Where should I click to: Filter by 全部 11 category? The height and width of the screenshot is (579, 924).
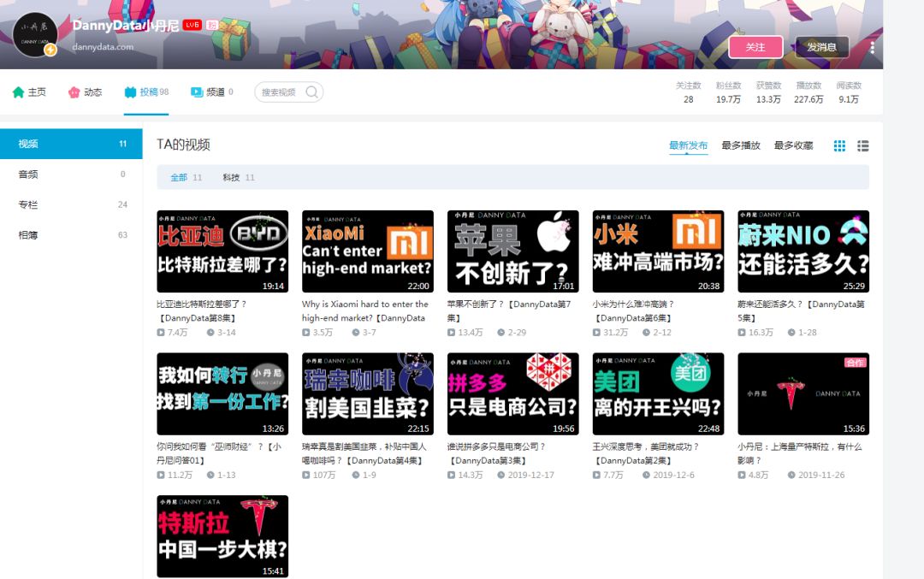pyautogui.click(x=187, y=177)
